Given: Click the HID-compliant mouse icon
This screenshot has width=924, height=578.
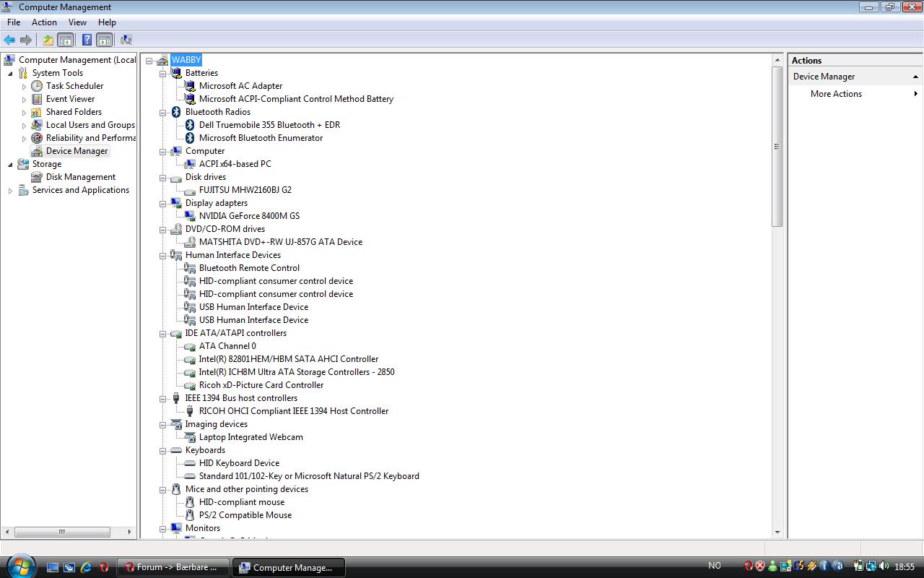Looking at the screenshot, I should pyautogui.click(x=190, y=502).
